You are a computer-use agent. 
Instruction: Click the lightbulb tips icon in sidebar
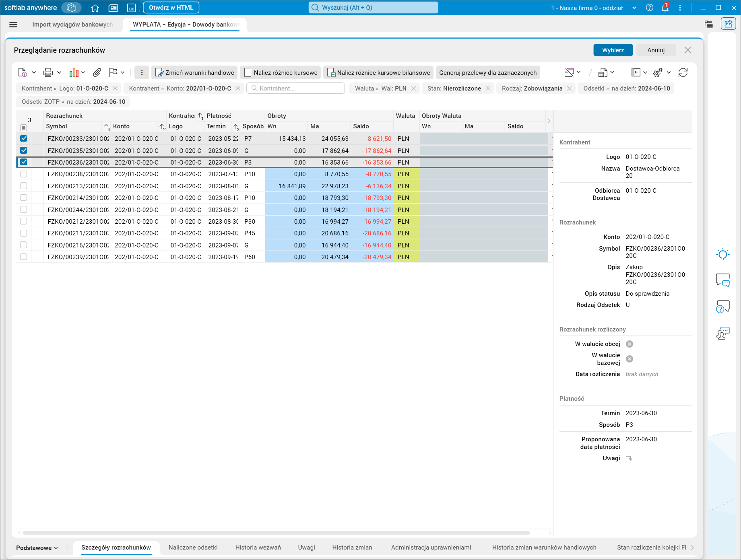click(x=723, y=254)
